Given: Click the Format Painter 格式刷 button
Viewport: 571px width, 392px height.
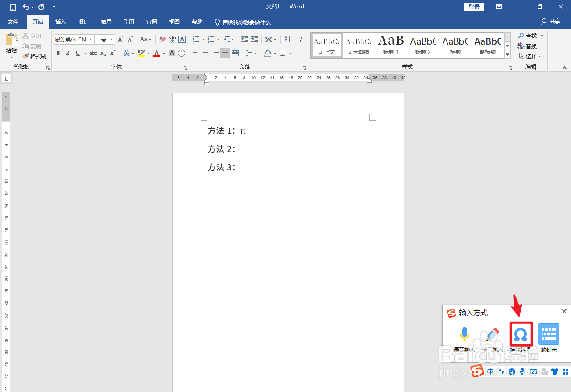Looking at the screenshot, I should 34,56.
